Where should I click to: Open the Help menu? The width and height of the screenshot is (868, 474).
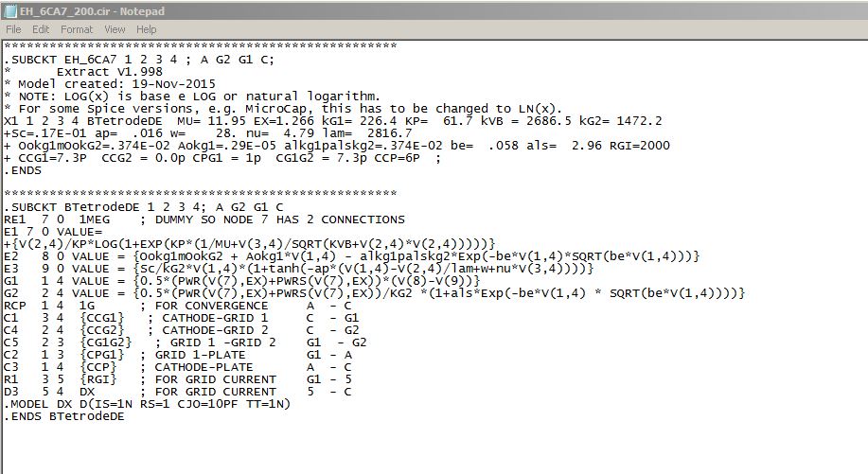pos(146,29)
